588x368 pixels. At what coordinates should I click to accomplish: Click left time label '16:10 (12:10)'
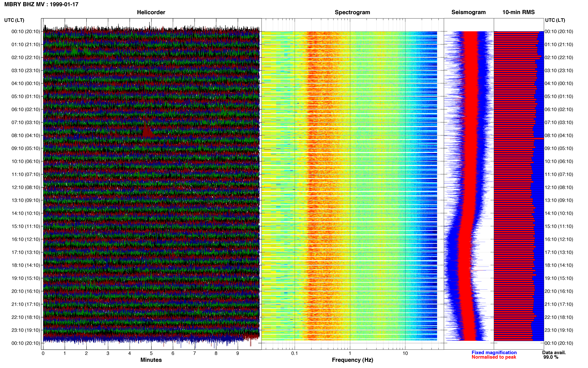click(26, 239)
